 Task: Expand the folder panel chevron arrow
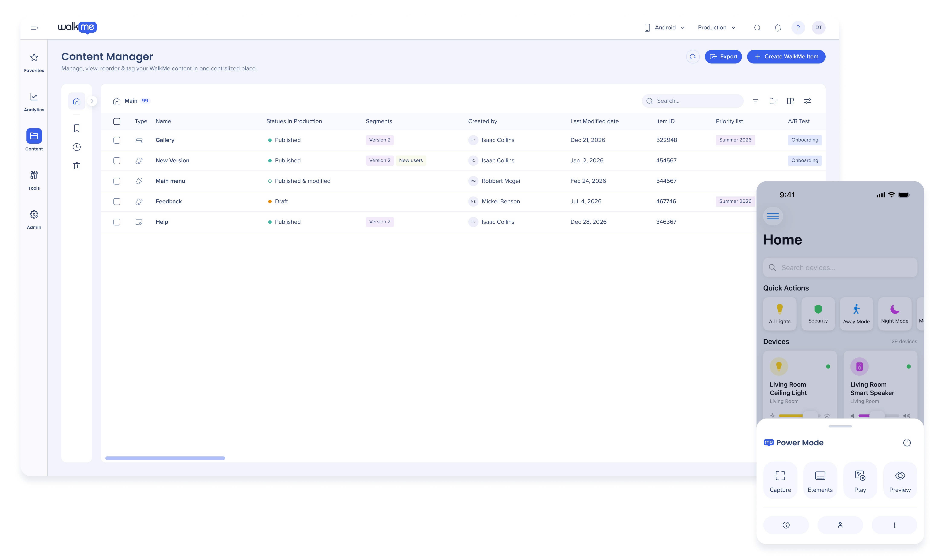92,101
